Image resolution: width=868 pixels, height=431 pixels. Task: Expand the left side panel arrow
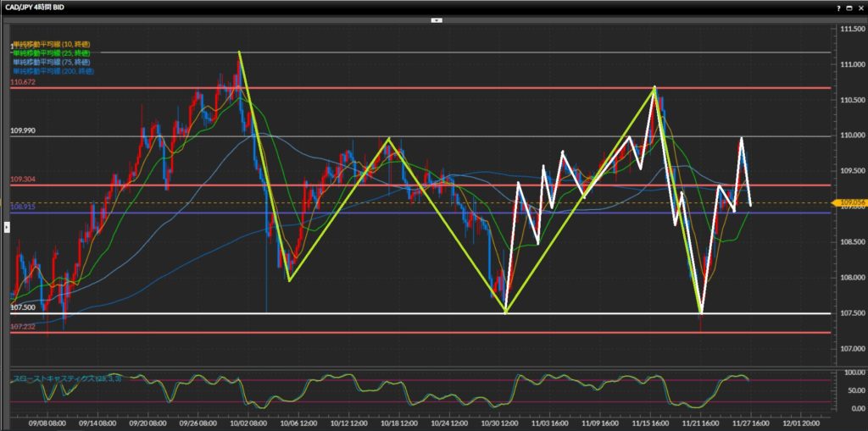7,226
